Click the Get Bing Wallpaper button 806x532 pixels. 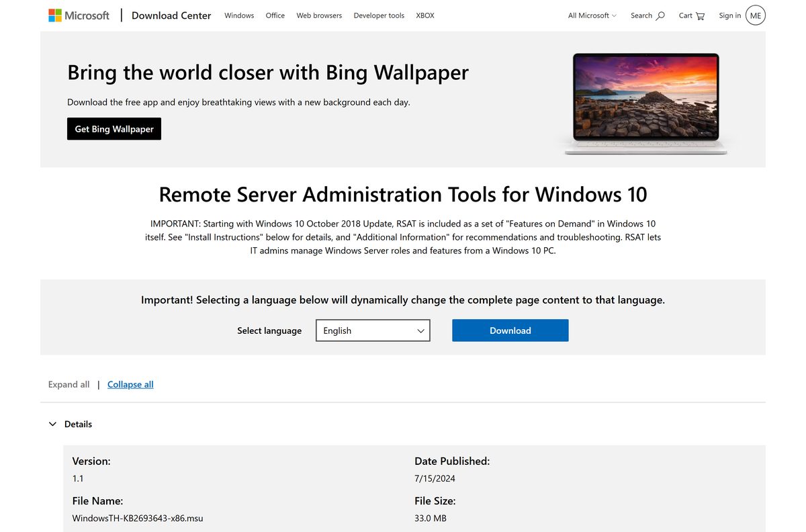[x=114, y=129]
